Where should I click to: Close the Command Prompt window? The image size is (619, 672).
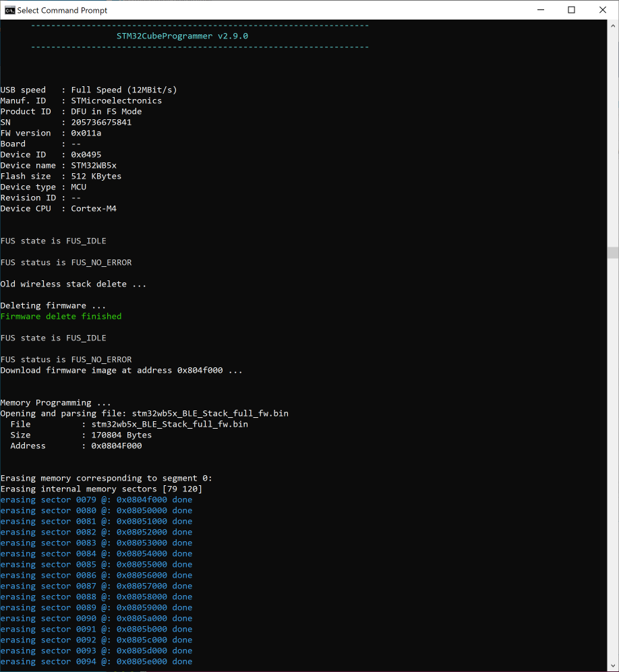(x=603, y=10)
